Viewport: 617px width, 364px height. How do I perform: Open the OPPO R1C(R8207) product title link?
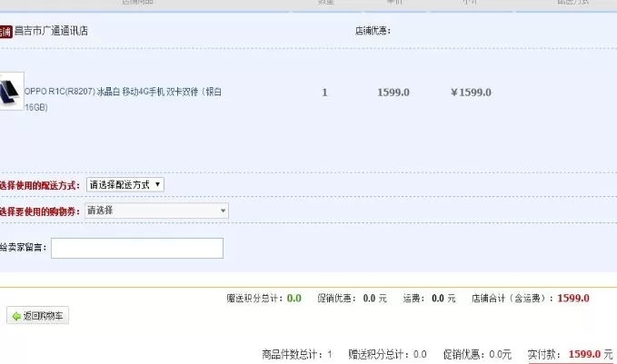[123, 99]
